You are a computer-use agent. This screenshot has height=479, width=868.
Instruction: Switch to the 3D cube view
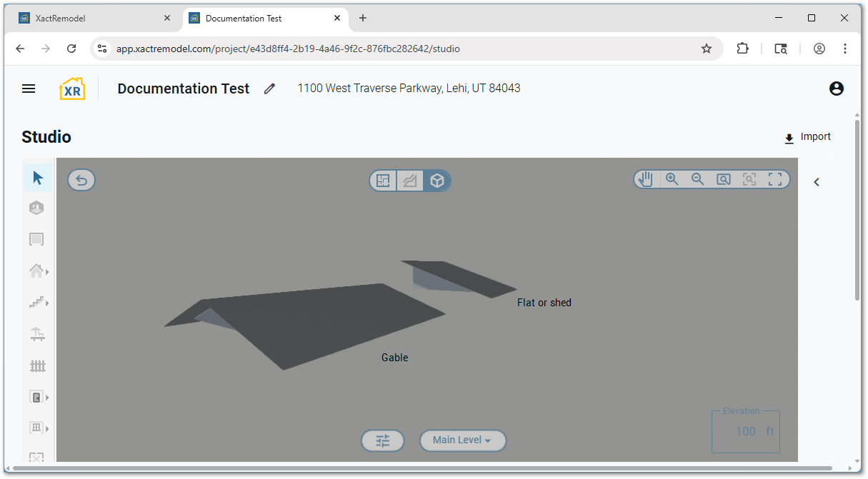tap(437, 181)
